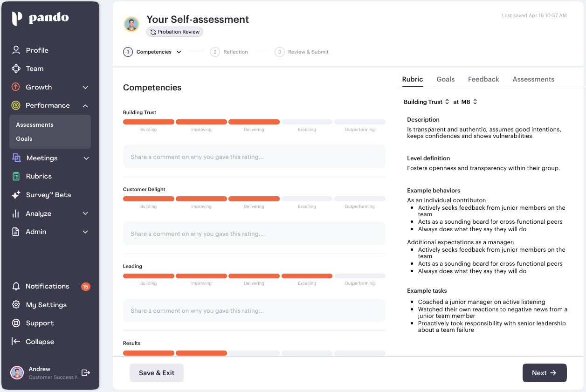Rate Building Trust as Excelling
This screenshot has width=586, height=392.
[307, 122]
